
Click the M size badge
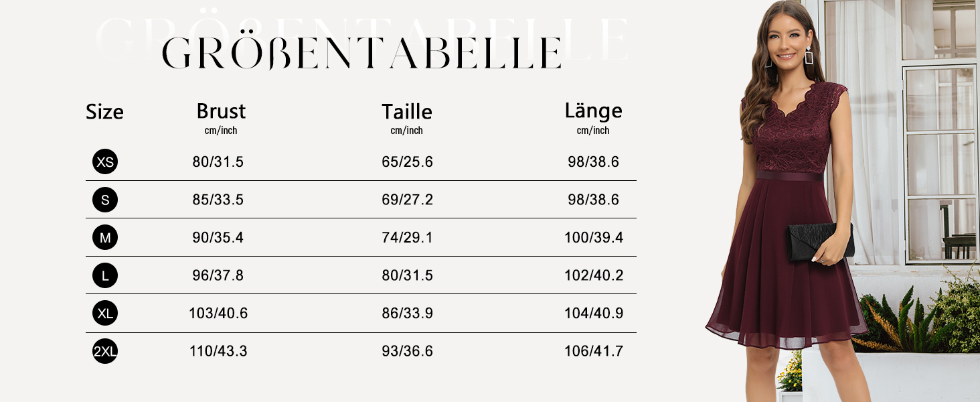pyautogui.click(x=105, y=237)
